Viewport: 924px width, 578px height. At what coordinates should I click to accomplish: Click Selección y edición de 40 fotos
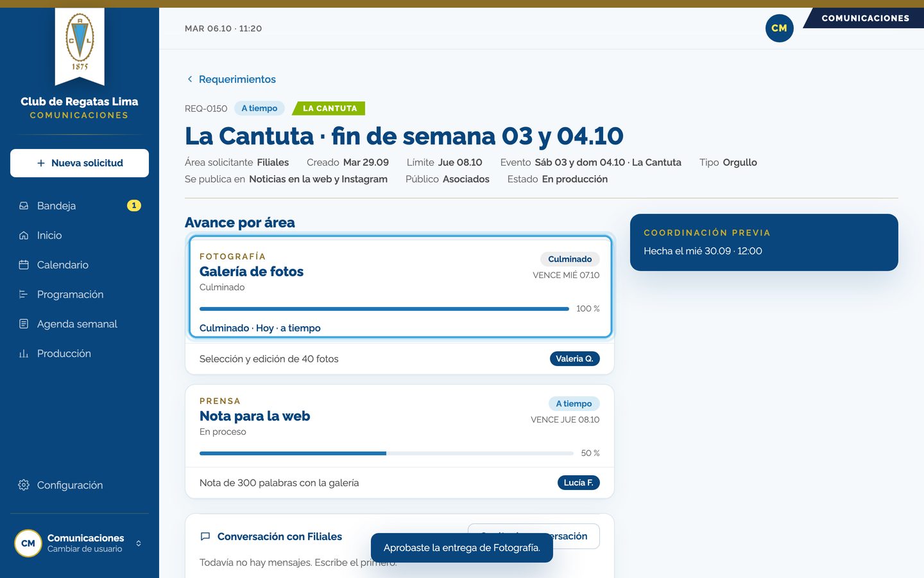click(x=269, y=359)
